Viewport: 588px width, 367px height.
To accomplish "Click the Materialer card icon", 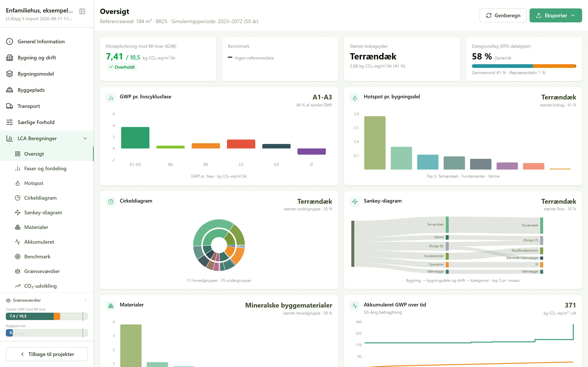I will click(x=111, y=306).
